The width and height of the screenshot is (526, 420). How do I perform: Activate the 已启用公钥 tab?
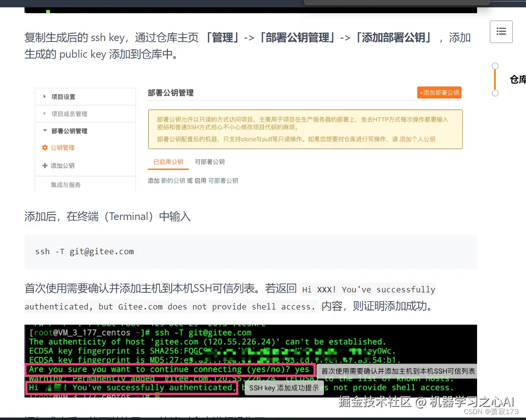point(168,161)
